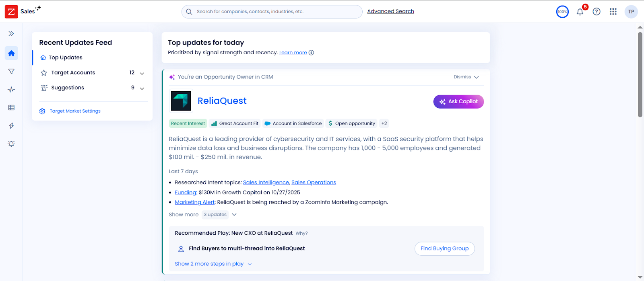Click the Find Buying Group button
The height and width of the screenshot is (281, 644).
(445, 248)
